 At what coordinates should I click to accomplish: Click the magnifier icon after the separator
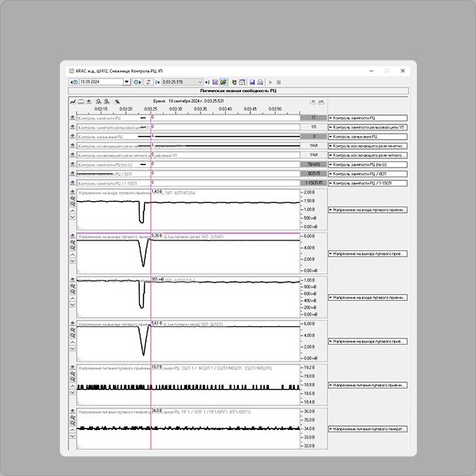point(117,101)
